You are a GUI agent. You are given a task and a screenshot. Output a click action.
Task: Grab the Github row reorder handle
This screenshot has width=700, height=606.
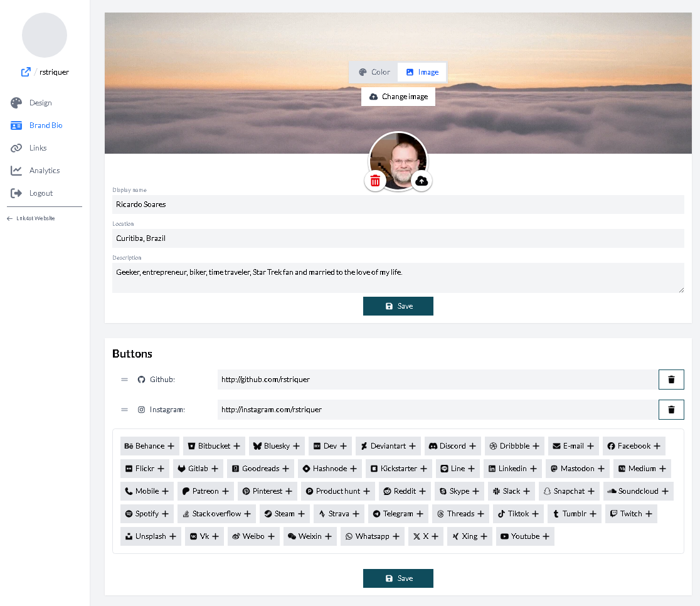125,380
